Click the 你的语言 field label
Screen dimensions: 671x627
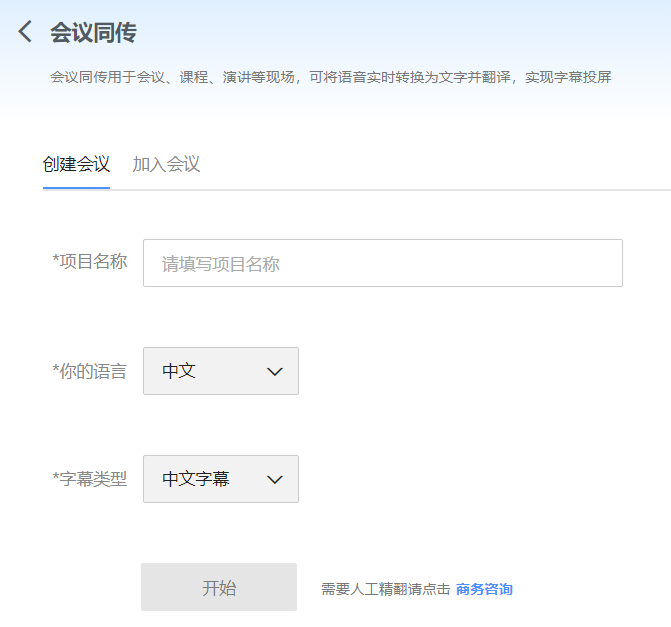(x=93, y=371)
